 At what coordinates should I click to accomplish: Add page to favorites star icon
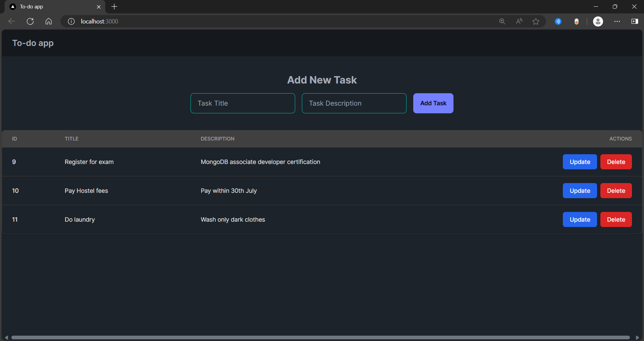click(x=536, y=21)
